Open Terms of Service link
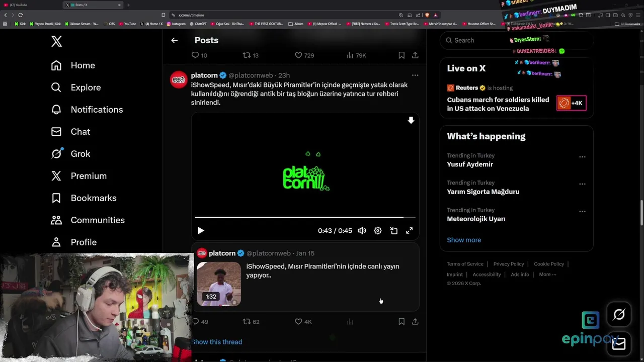 (x=465, y=264)
